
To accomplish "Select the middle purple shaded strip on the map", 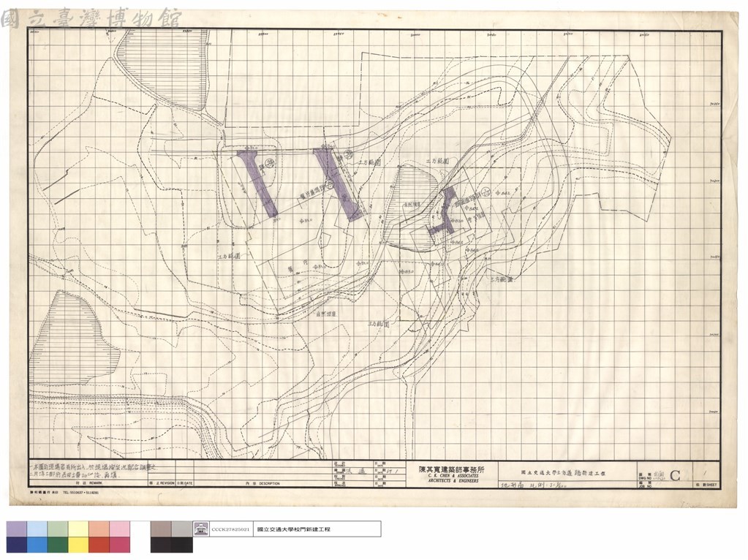I will pyautogui.click(x=337, y=184).
